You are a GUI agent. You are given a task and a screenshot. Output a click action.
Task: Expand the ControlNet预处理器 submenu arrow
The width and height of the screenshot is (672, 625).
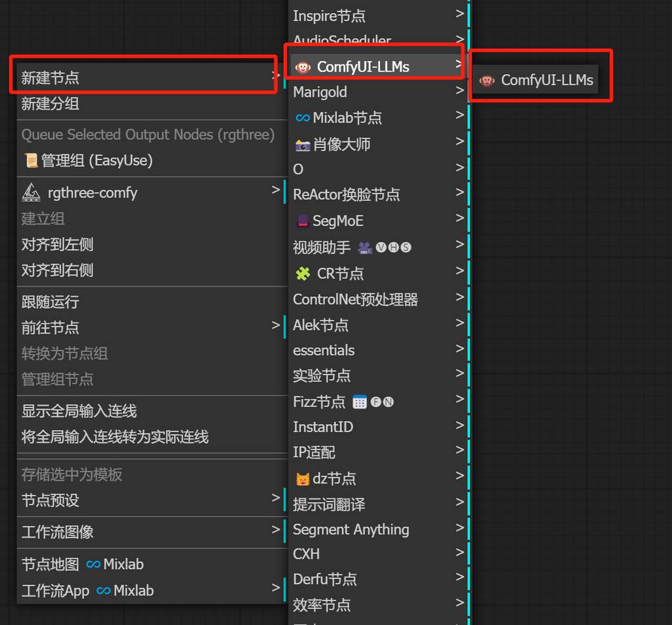pos(459,297)
